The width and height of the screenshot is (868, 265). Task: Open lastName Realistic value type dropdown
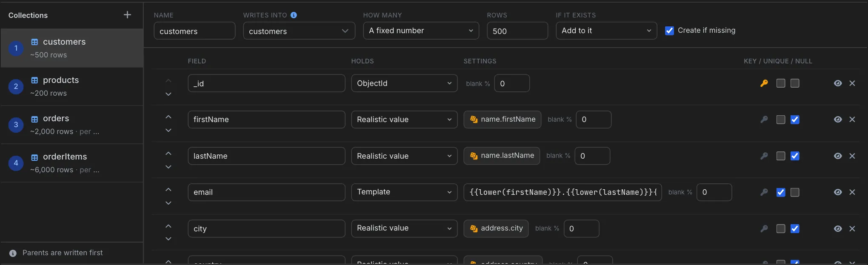pos(404,156)
